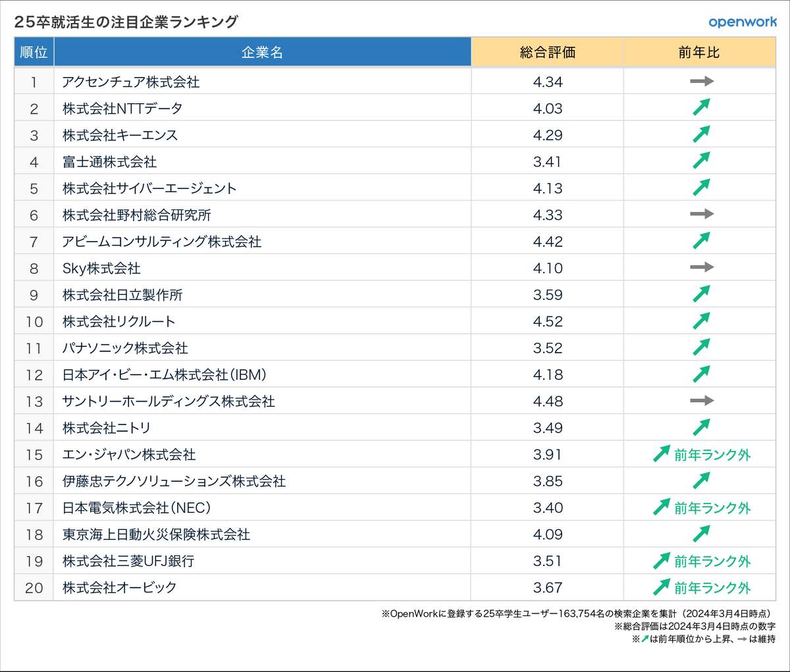Click the green arrow in リクルート row
This screenshot has width=790, height=672.
coord(701,321)
